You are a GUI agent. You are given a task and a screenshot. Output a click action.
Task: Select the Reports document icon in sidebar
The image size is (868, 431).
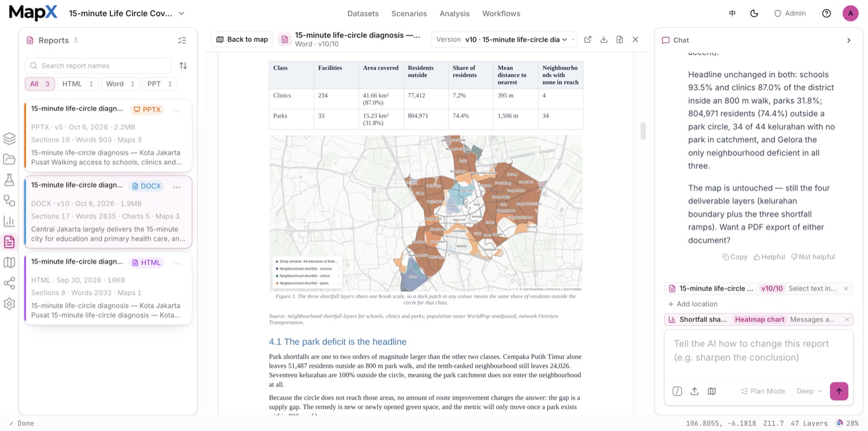[x=9, y=242]
